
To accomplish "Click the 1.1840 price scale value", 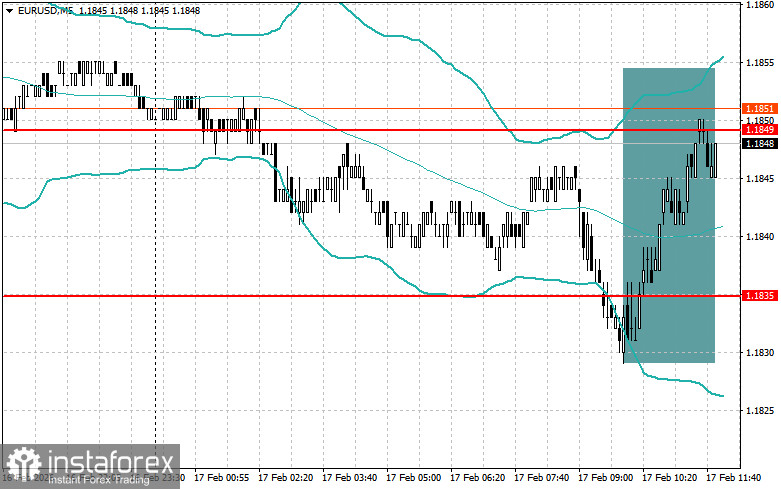I will [x=760, y=237].
